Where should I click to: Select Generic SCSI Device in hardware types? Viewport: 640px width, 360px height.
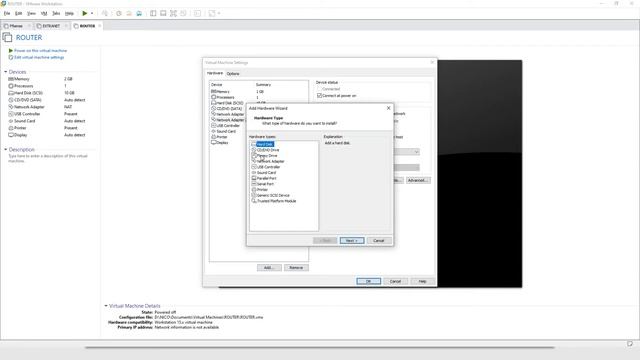click(x=273, y=196)
